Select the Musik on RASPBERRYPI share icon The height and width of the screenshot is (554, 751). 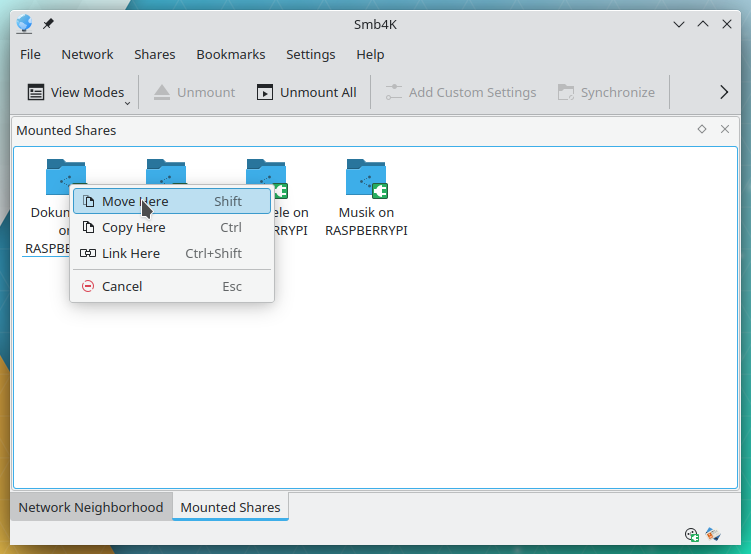click(x=366, y=178)
